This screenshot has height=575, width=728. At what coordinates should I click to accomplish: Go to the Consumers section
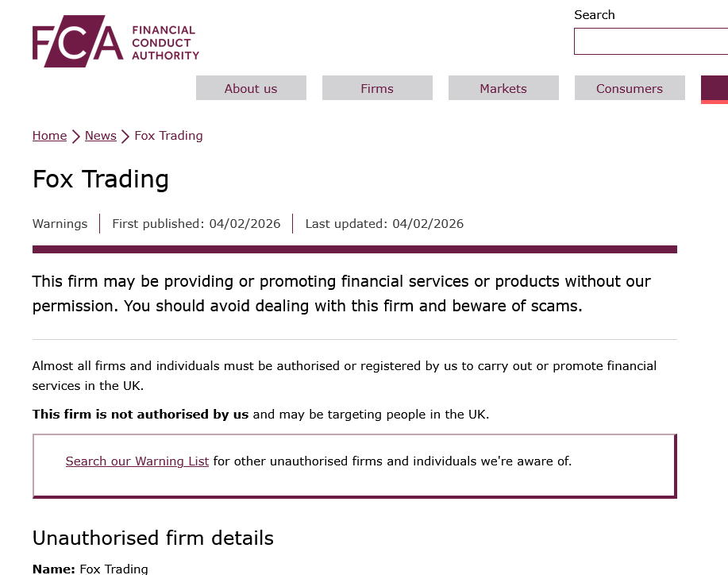click(x=630, y=88)
